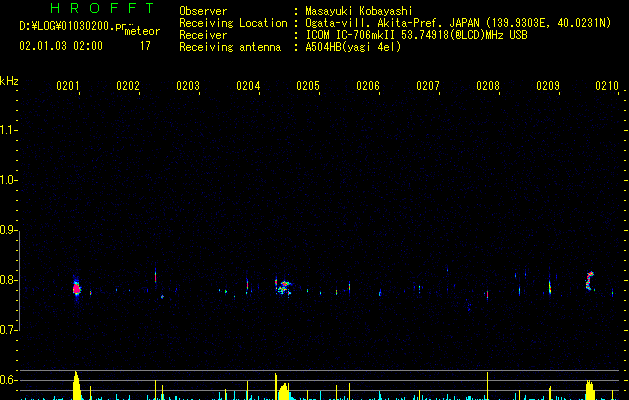Image resolution: width=629 pixels, height=400 pixels.
Task: Click the 0203 time marker
Action: point(188,86)
